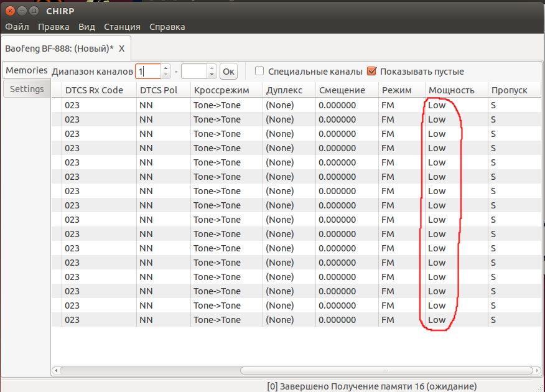This screenshot has height=392, width=545.
Task: Open the Правка menu
Action: (x=54, y=27)
